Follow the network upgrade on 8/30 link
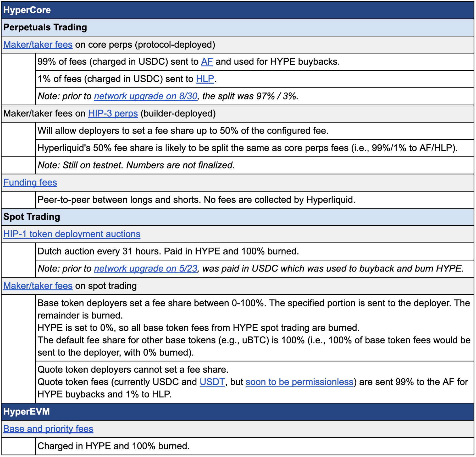This screenshot has width=476, height=457. click(146, 96)
